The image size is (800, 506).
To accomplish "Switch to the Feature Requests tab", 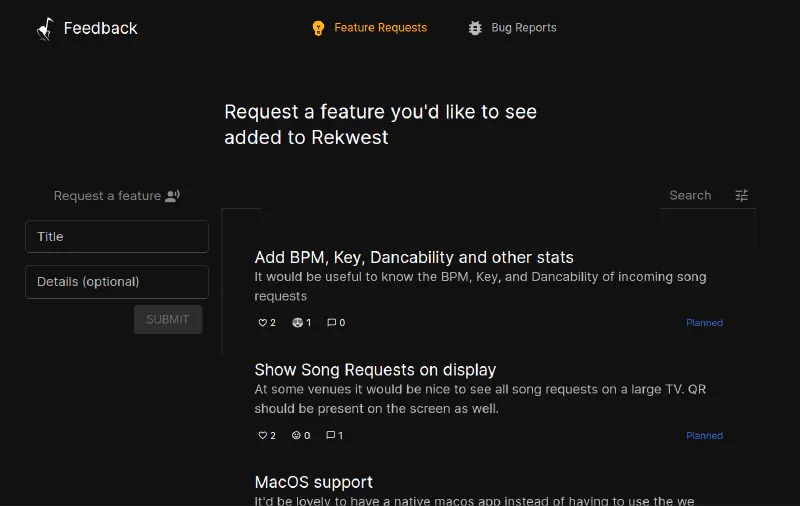I will 380,28.
